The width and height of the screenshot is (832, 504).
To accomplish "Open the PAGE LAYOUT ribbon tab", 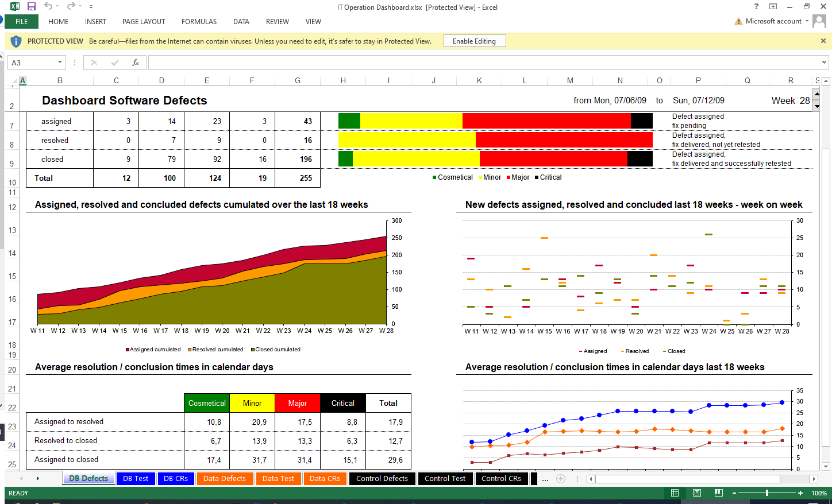I will tap(144, 22).
